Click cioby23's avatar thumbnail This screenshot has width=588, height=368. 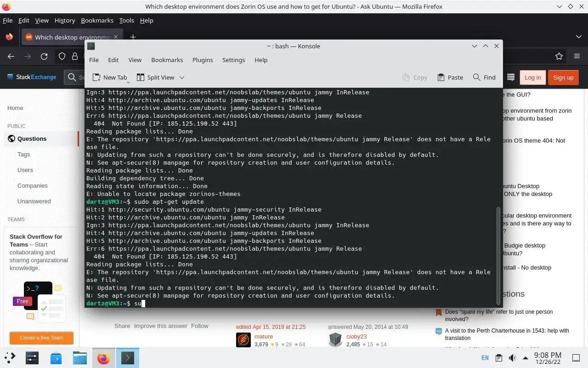[335, 340]
